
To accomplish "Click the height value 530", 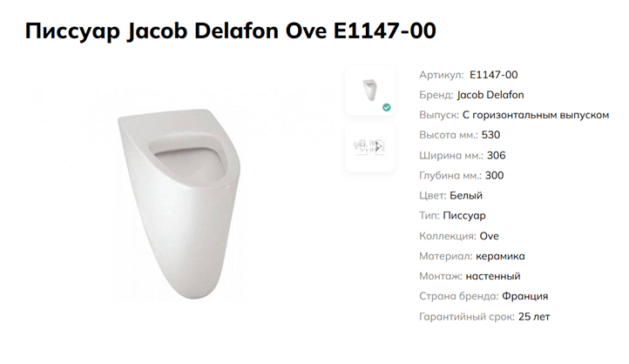I will click(x=490, y=135).
